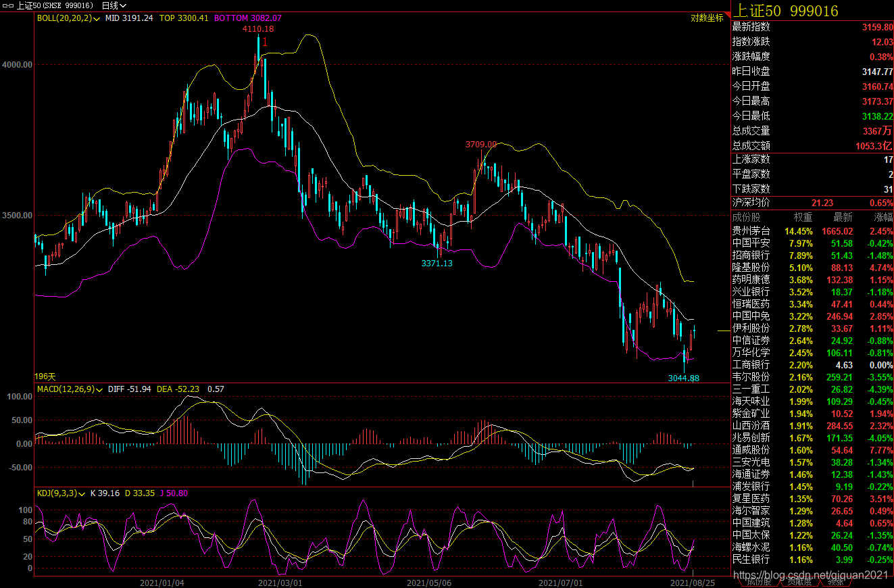Click the 昨日收盘 value 3147.77
Viewport: 894px width, 588px height.
coord(877,72)
